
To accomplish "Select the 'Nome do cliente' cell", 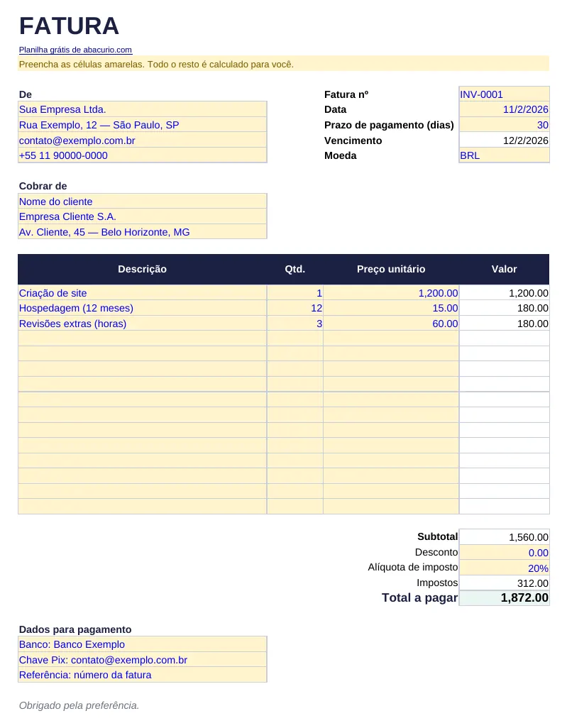I will coord(143,201).
